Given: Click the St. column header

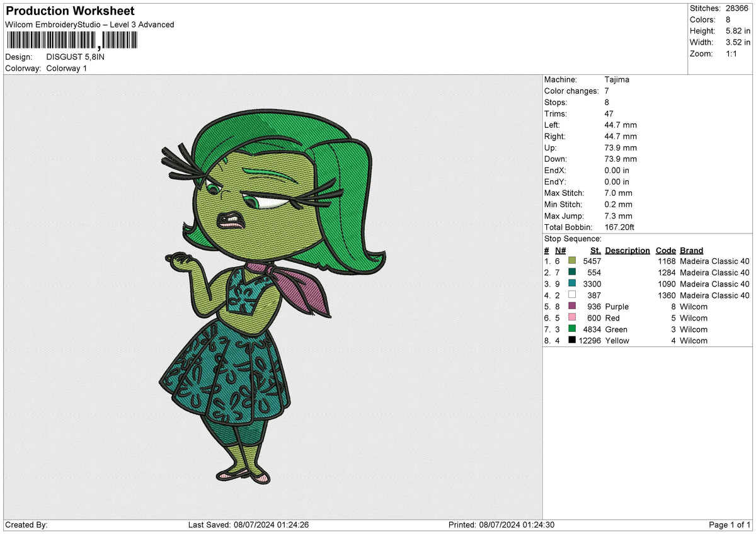Looking at the screenshot, I should click(595, 251).
